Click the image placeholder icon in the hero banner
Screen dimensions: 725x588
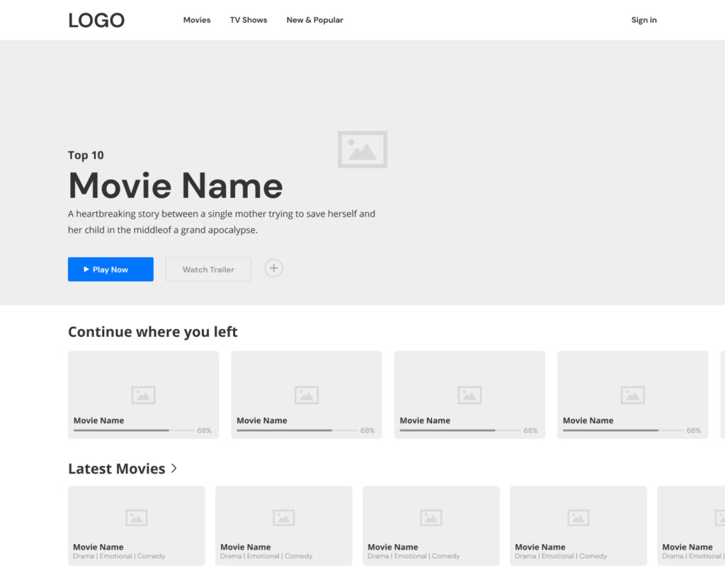pyautogui.click(x=362, y=149)
